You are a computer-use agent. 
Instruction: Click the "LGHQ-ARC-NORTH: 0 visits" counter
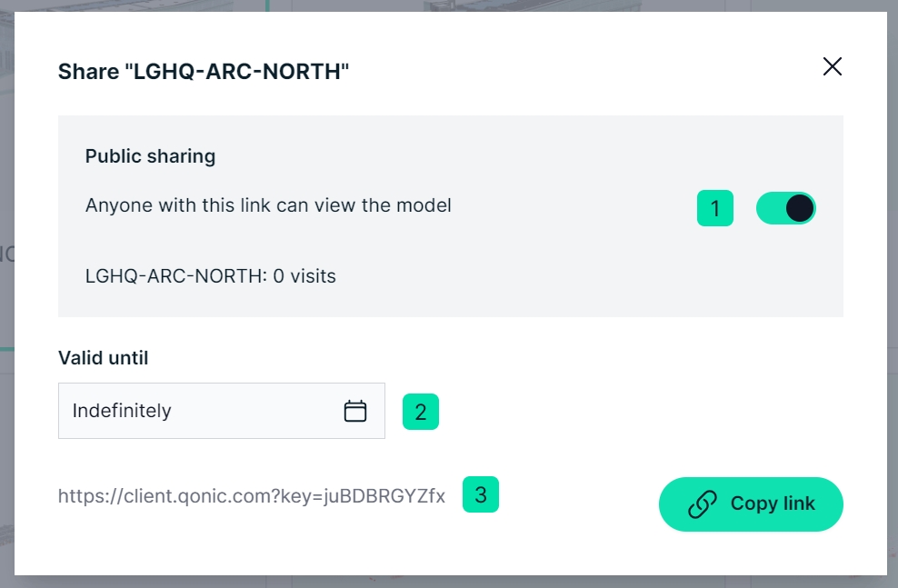(210, 275)
